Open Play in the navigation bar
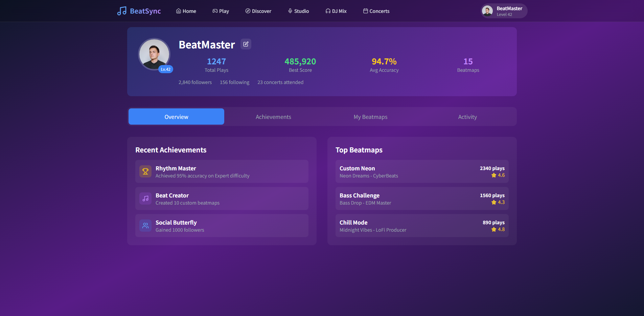The image size is (644, 316). [x=221, y=11]
